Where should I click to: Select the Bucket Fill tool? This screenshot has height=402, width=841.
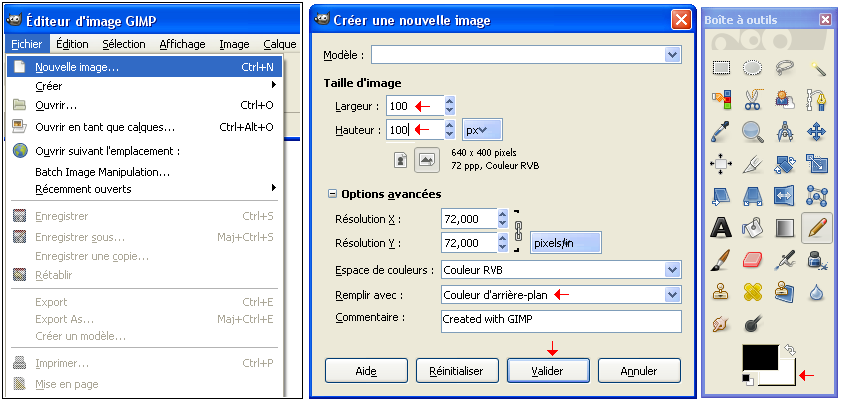click(x=753, y=228)
